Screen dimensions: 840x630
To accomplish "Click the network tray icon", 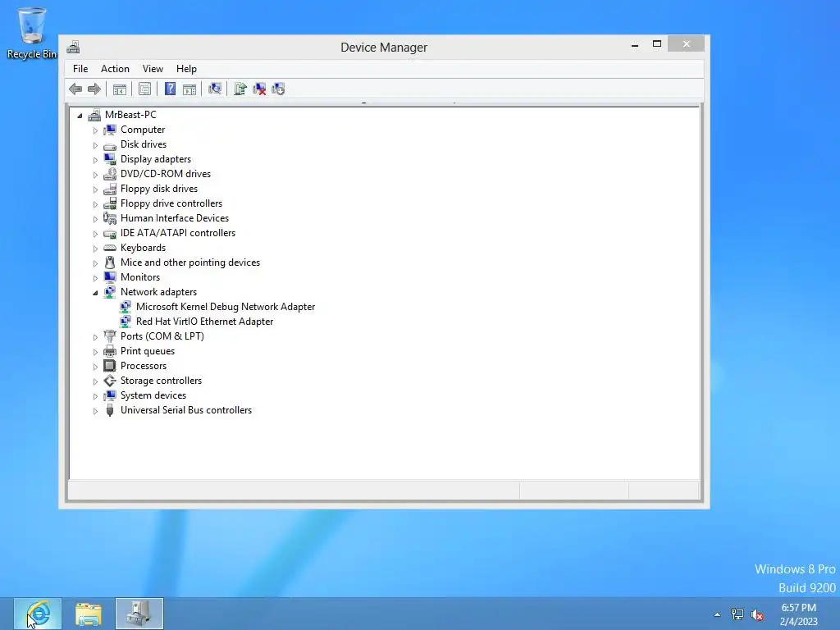I will pyautogui.click(x=737, y=614).
